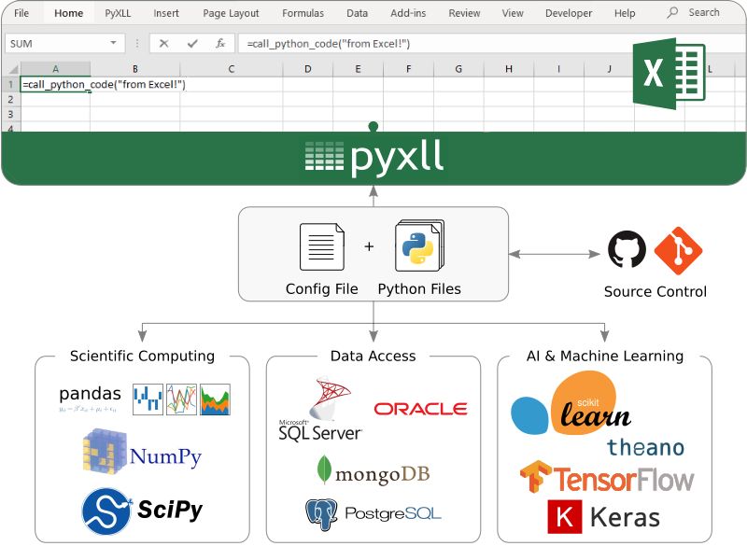This screenshot has height=560, width=747.
Task: Switch to the Review tab
Action: tap(464, 13)
